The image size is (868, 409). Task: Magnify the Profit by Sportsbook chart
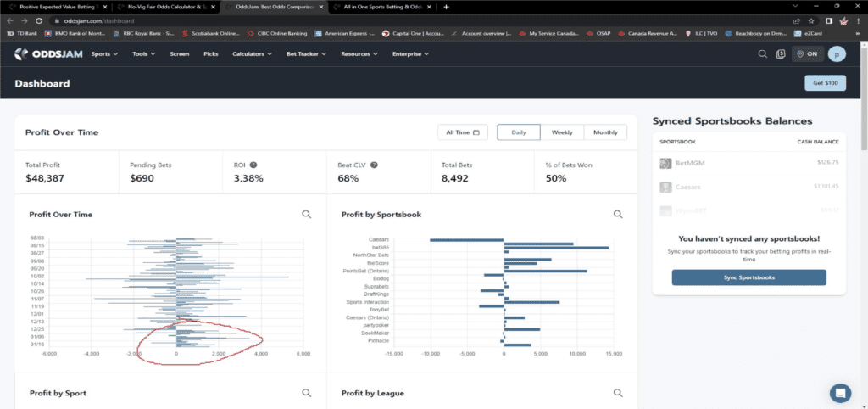(x=618, y=215)
